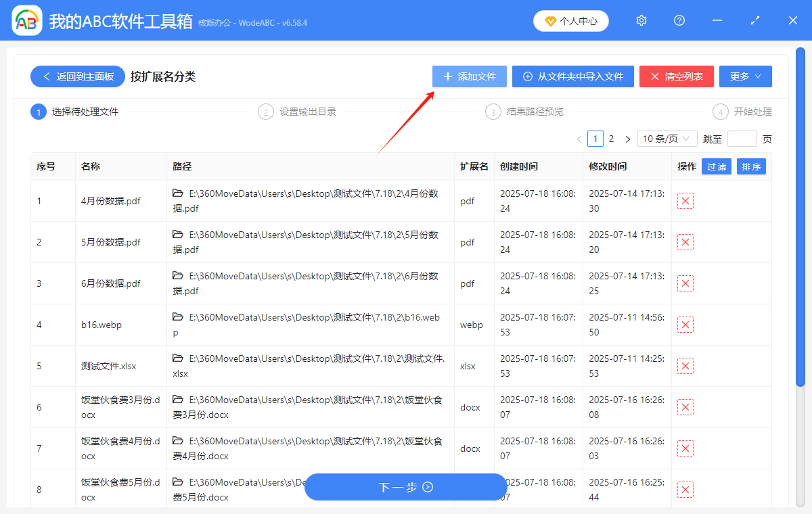Remove 饭堂伙食费3月份.docx via red X icon
The width and height of the screenshot is (812, 514).
click(x=685, y=407)
